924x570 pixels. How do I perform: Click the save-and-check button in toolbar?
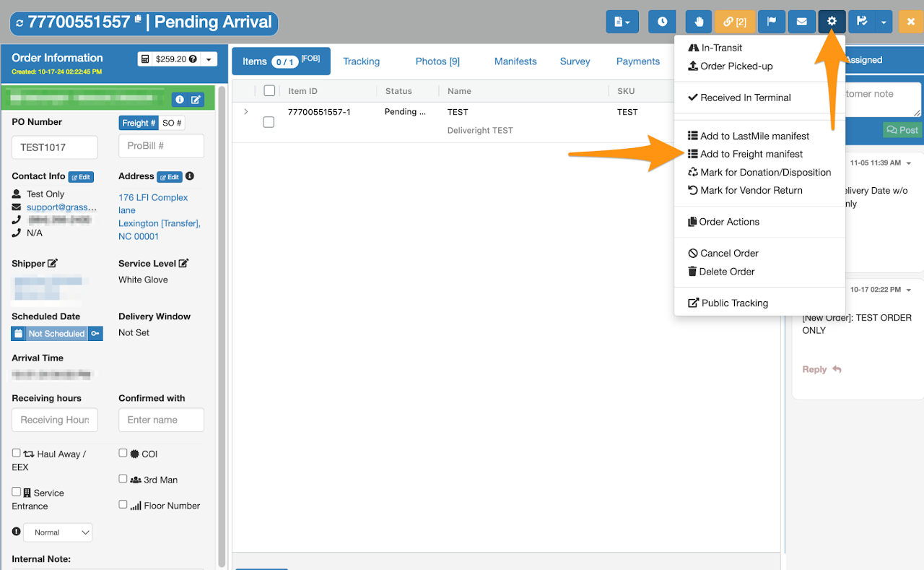[x=862, y=22]
